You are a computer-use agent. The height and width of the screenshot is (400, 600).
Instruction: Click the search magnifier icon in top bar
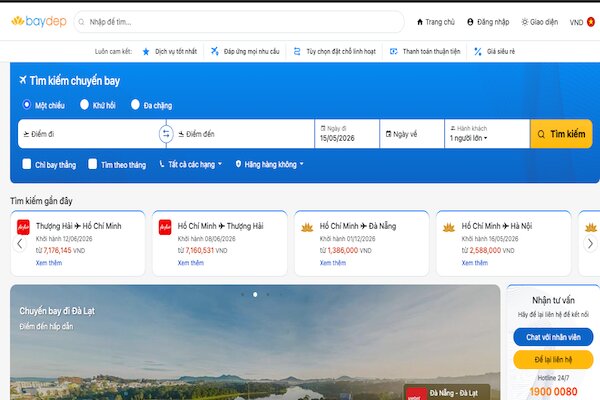click(81, 22)
